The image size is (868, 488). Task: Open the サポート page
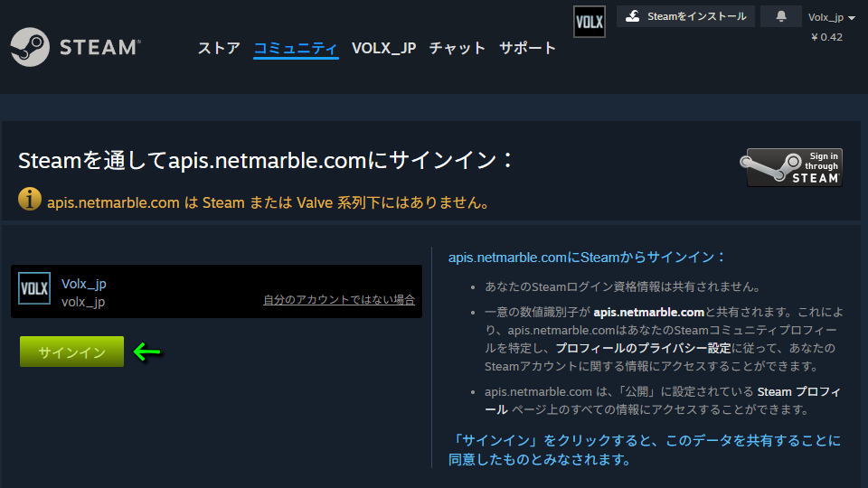(x=528, y=48)
